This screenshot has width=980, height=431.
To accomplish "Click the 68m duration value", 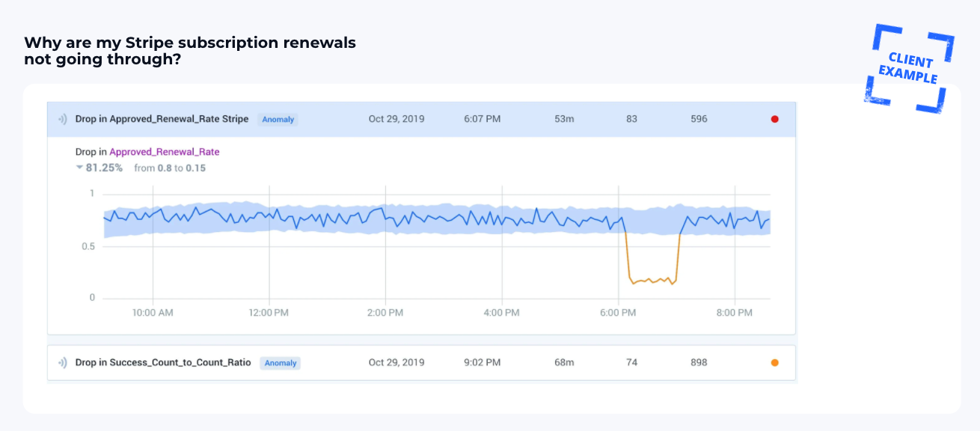I will click(564, 363).
